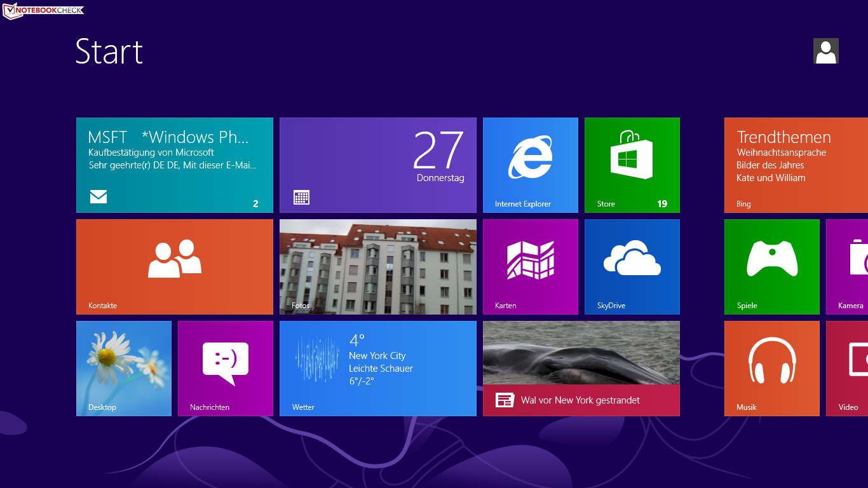
Task: Click 'Kaufbestätigung von Microsoft' mail line
Action: [151, 152]
